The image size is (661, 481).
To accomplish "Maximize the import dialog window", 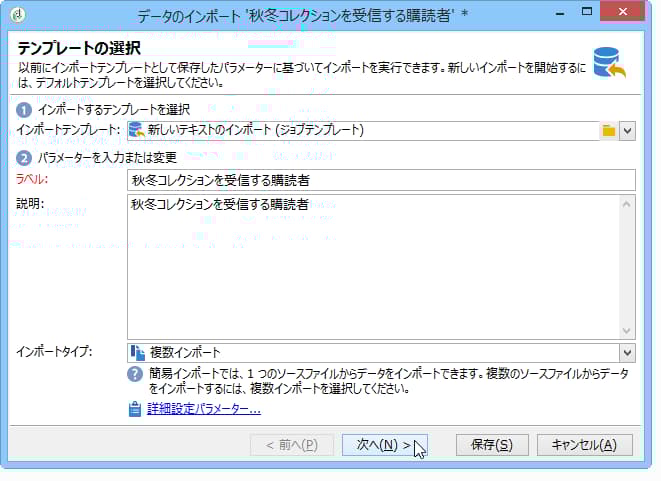I will 586,12.
